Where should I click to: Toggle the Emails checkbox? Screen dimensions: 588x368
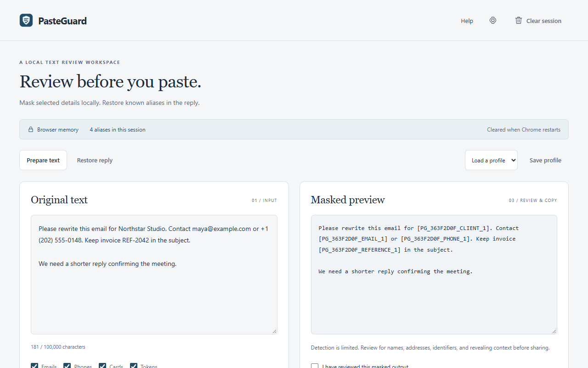pyautogui.click(x=34, y=366)
